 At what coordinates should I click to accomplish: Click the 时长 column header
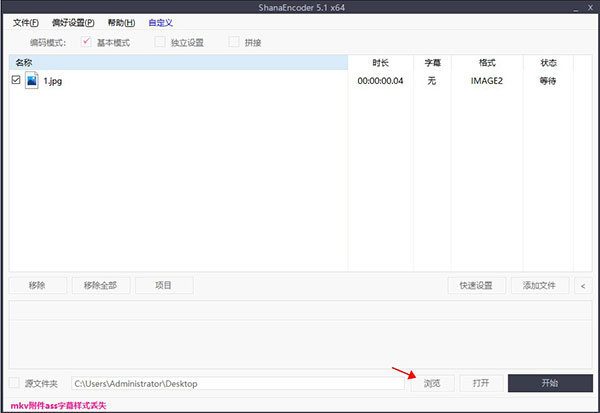tap(380, 62)
